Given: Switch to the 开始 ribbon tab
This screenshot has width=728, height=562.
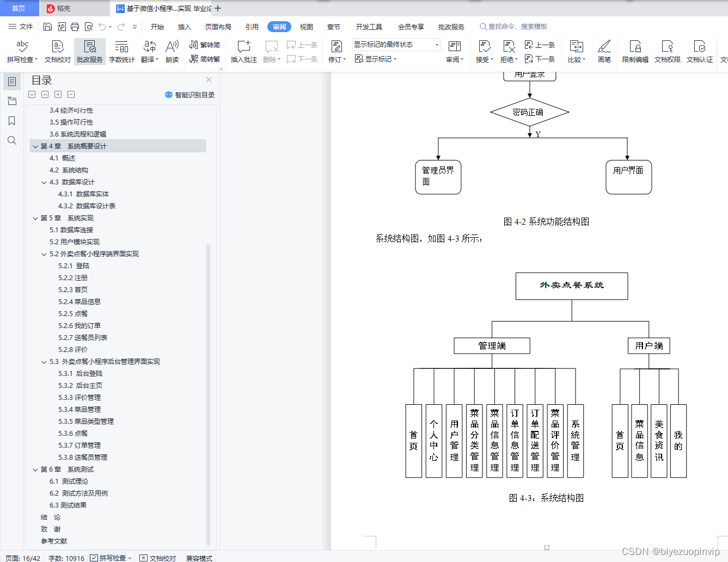Looking at the screenshot, I should [157, 27].
